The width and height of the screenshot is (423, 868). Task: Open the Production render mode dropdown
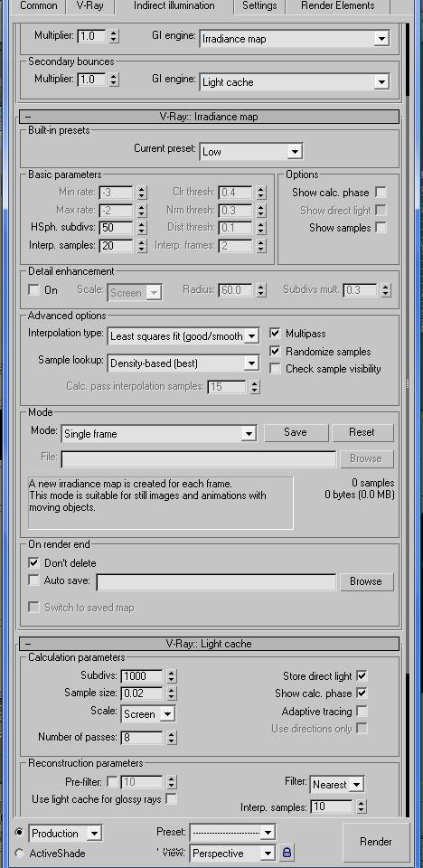65,833
